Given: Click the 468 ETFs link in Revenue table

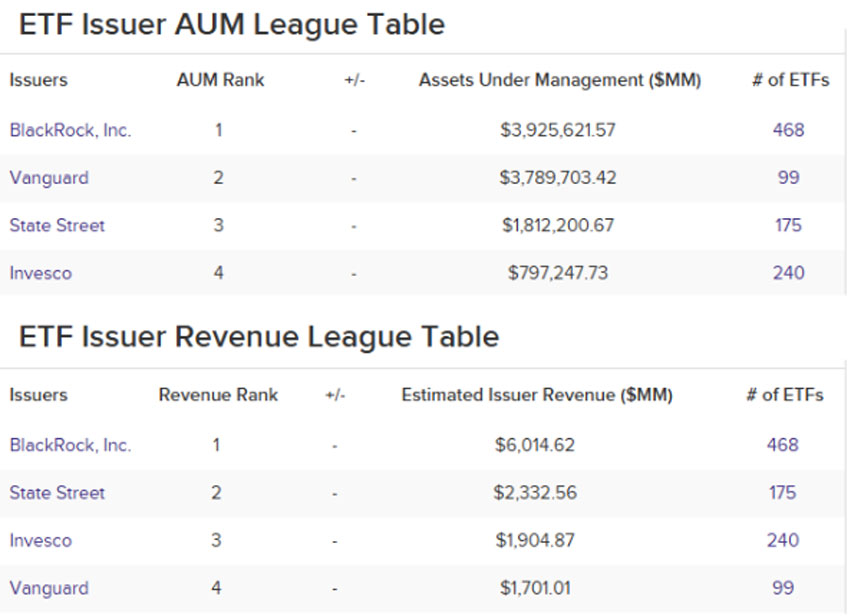Looking at the screenshot, I should coord(782,445).
